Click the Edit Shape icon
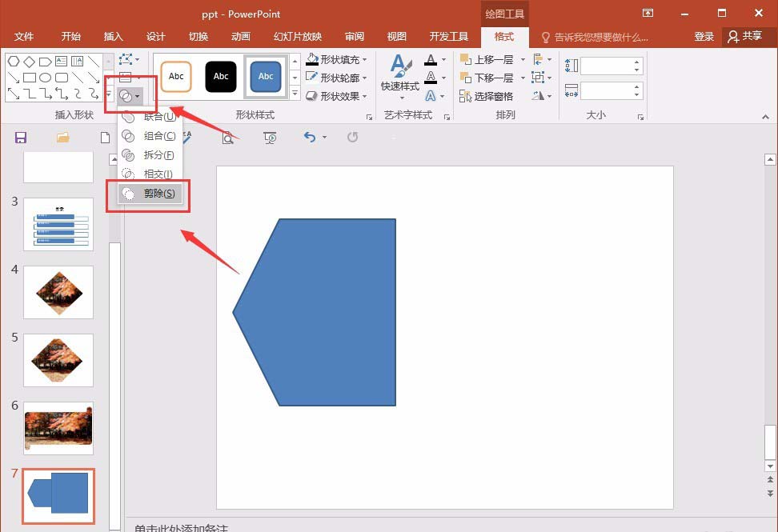This screenshot has width=778, height=532. point(127,60)
